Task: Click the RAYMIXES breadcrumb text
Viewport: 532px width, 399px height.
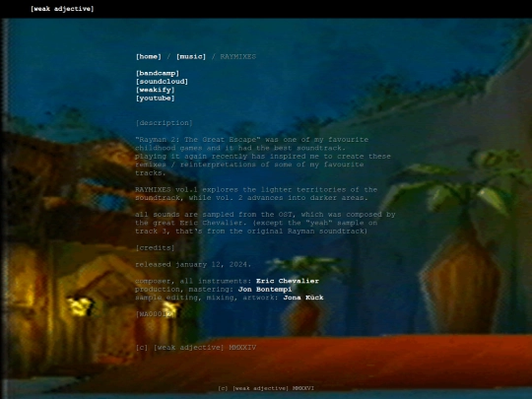Action: [x=238, y=57]
